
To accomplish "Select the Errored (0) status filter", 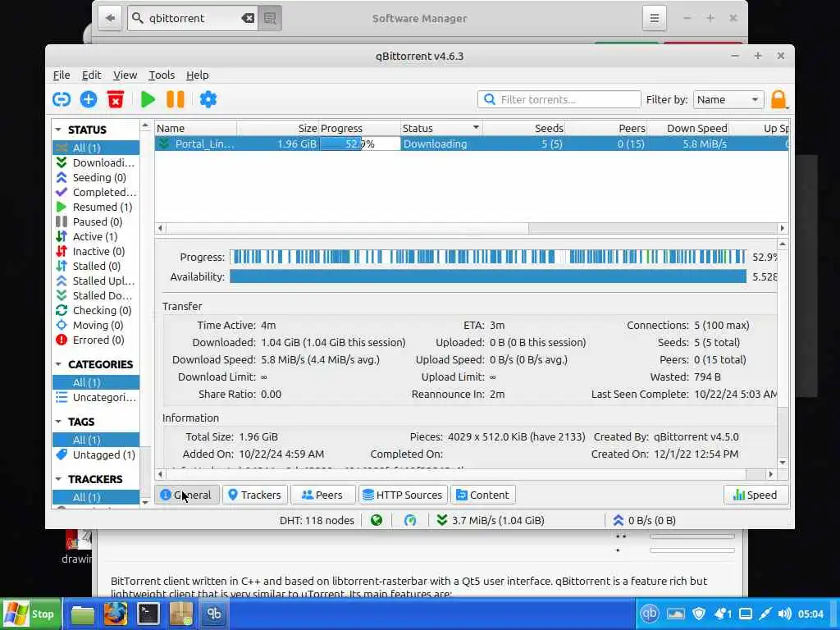I will [96, 340].
